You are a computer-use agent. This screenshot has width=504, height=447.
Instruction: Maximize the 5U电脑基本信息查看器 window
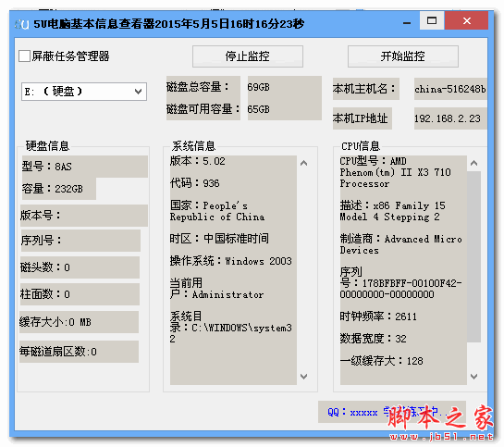(x=432, y=21)
